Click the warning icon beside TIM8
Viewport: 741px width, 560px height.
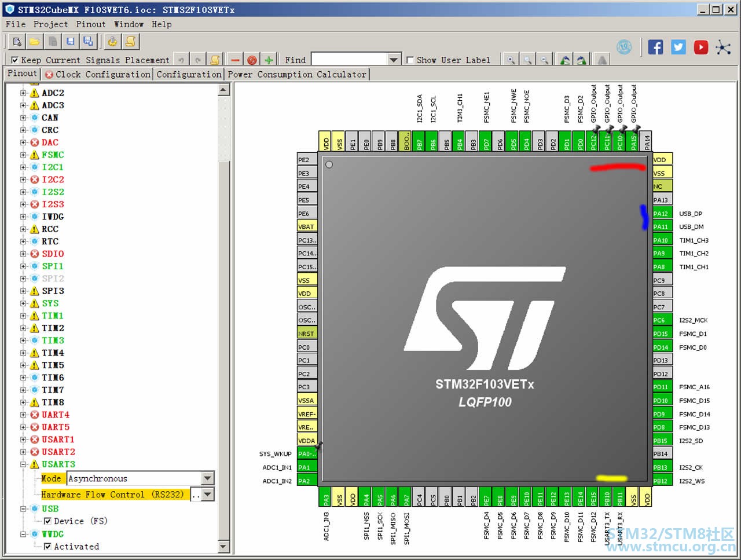point(35,402)
